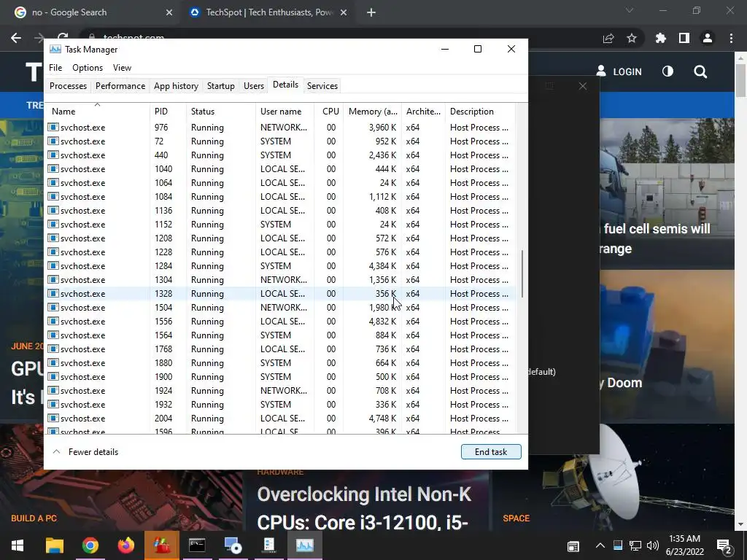Viewport: 747px width, 560px height.
Task: Sort by the Status column header
Action: pyautogui.click(x=220, y=111)
